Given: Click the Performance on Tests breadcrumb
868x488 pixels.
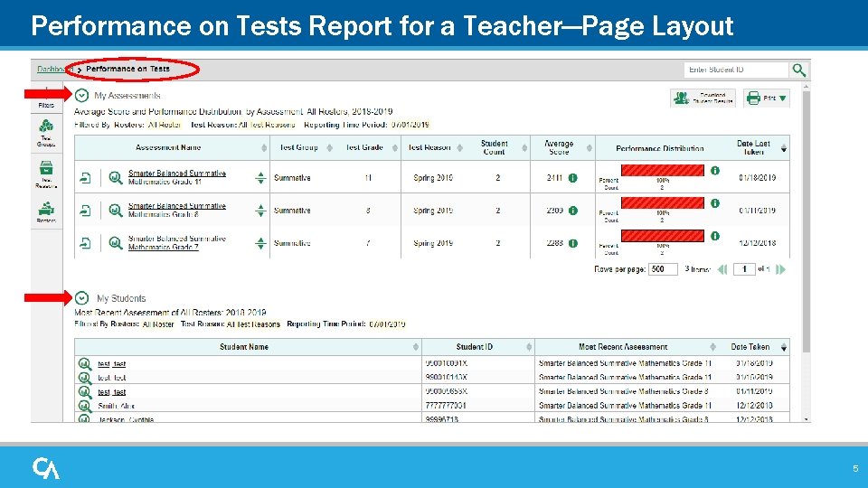Looking at the screenshot, I should coord(127,70).
